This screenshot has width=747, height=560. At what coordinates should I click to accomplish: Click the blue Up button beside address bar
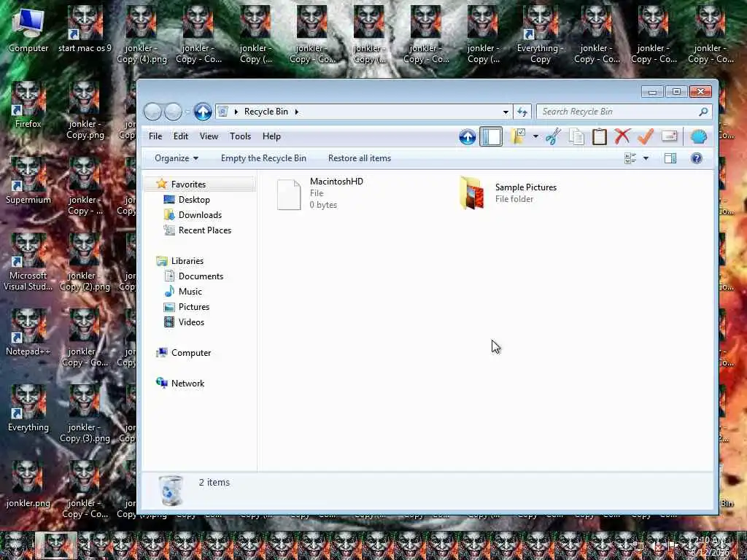[203, 112]
